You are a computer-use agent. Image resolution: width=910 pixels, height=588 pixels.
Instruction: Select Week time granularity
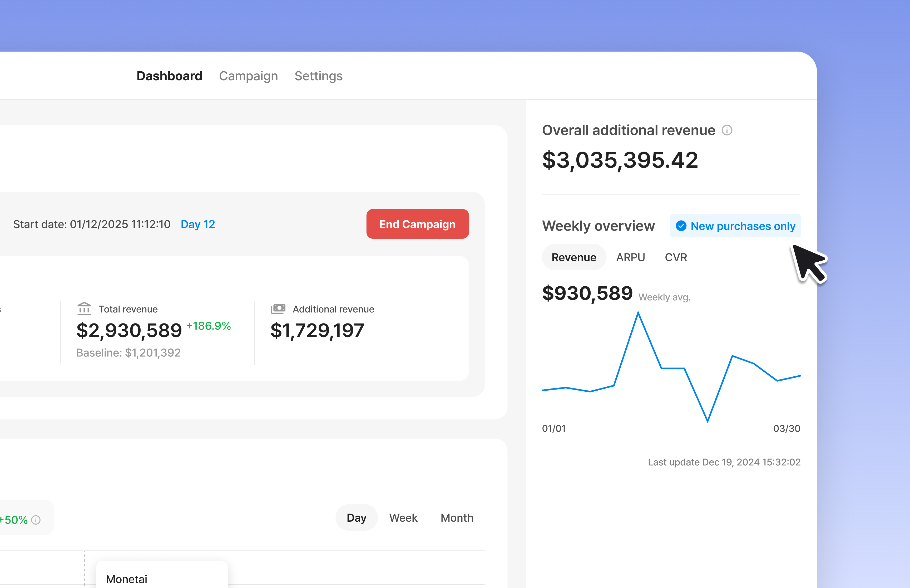(x=403, y=518)
